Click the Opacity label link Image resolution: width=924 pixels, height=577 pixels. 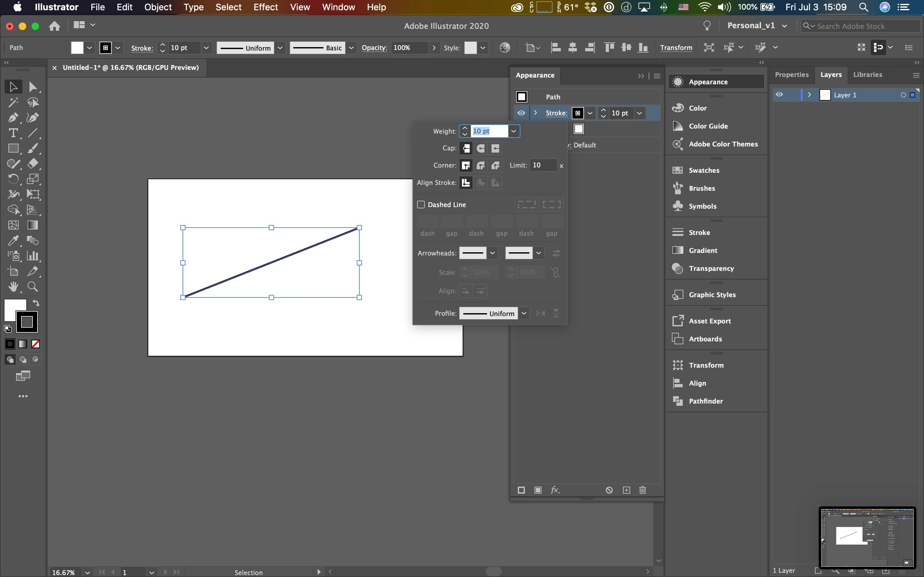(374, 48)
